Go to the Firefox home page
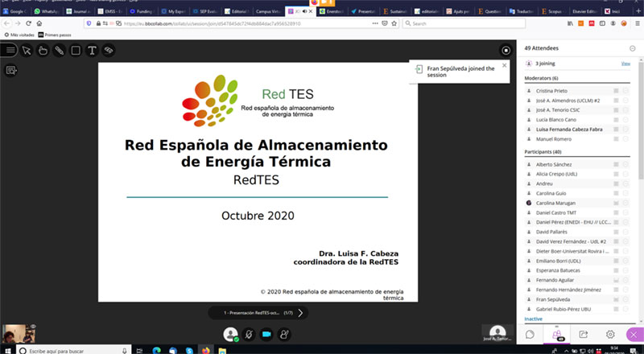The width and height of the screenshot is (644, 354). [39, 23]
